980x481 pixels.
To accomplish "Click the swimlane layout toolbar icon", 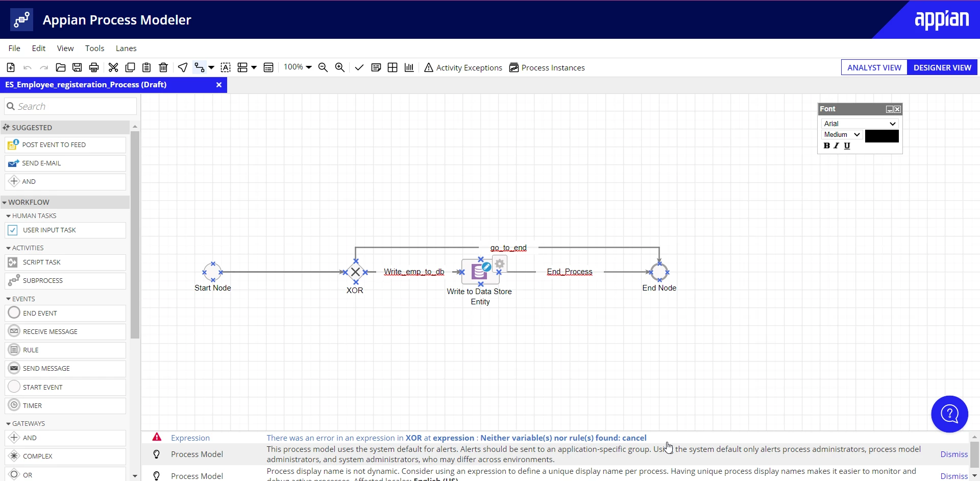I will pyautogui.click(x=242, y=67).
